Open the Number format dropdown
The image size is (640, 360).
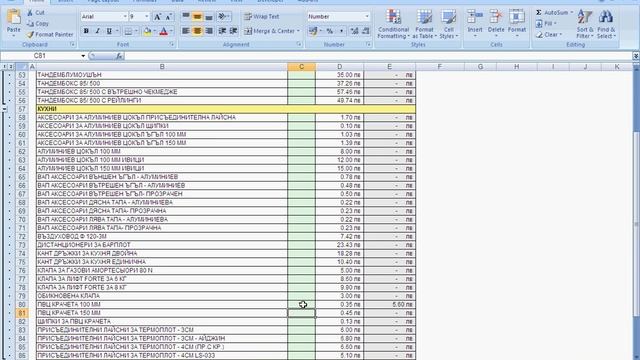pos(367,17)
